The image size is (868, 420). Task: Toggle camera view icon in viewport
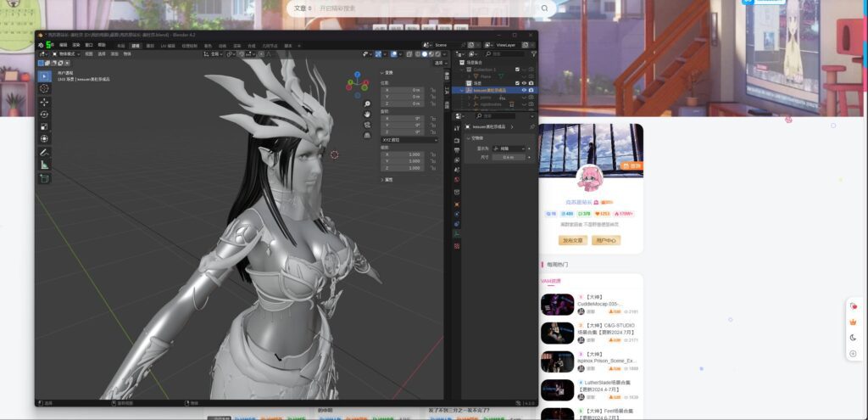coord(366,124)
